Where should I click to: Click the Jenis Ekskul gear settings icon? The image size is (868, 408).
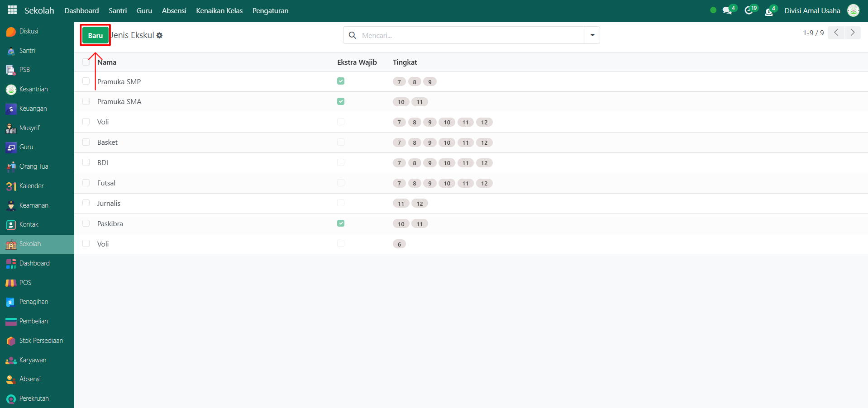click(160, 35)
